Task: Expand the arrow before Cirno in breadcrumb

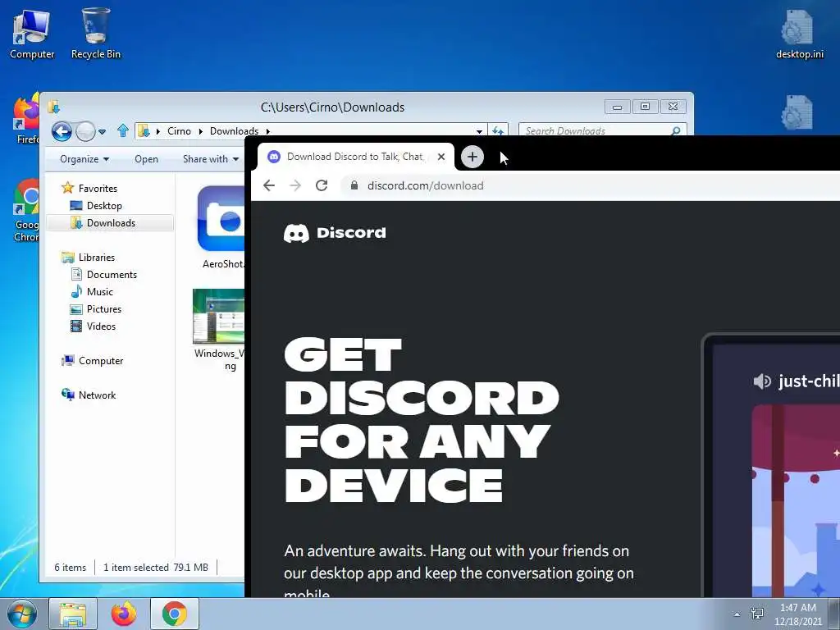Action: tap(158, 131)
